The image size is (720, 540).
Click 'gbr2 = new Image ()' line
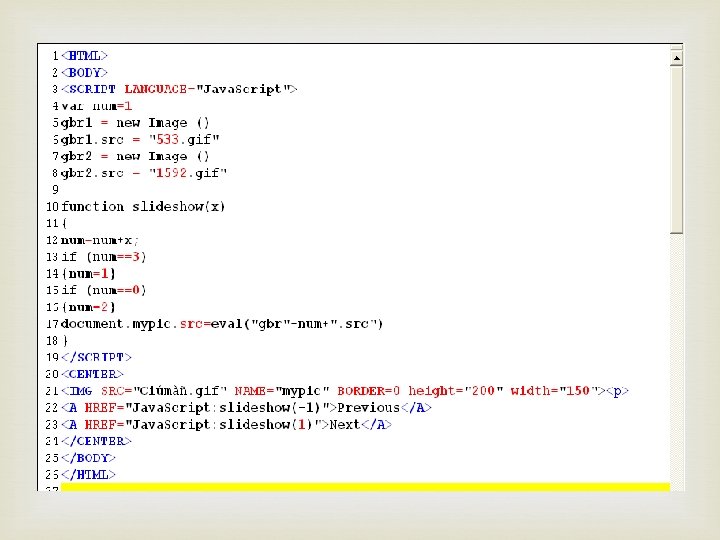click(x=135, y=156)
